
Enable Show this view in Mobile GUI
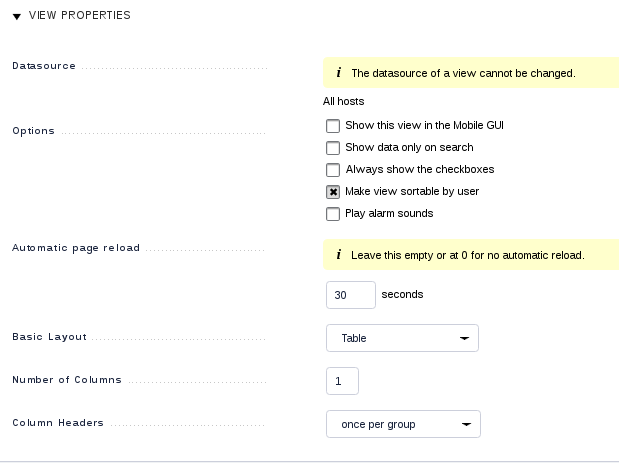pyautogui.click(x=333, y=126)
